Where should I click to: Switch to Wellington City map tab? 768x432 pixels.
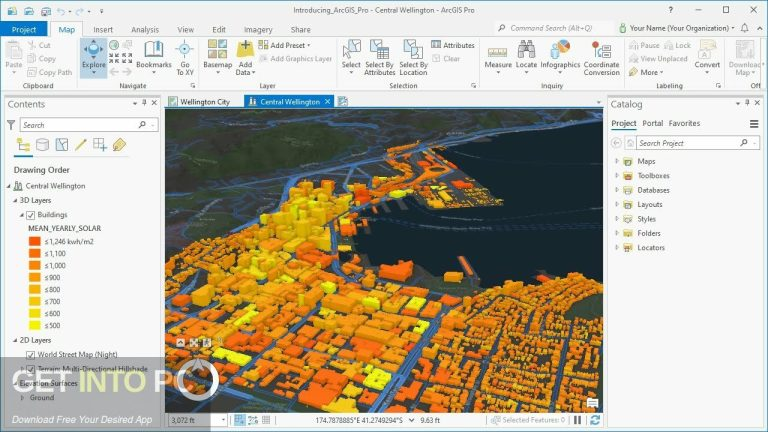(x=199, y=101)
